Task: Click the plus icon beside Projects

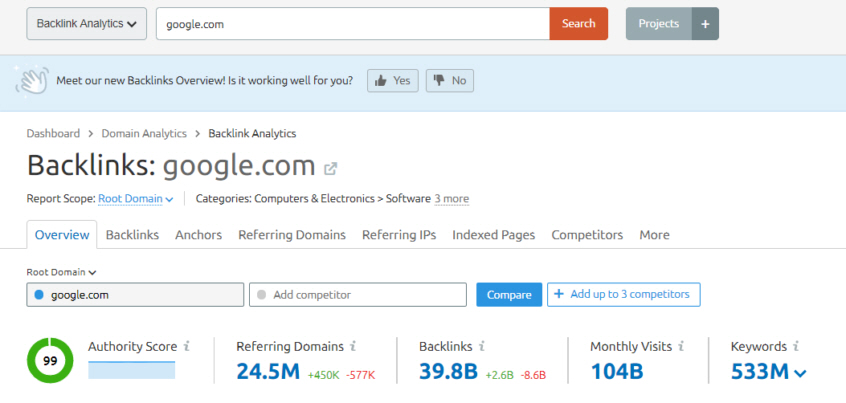Action: click(705, 24)
